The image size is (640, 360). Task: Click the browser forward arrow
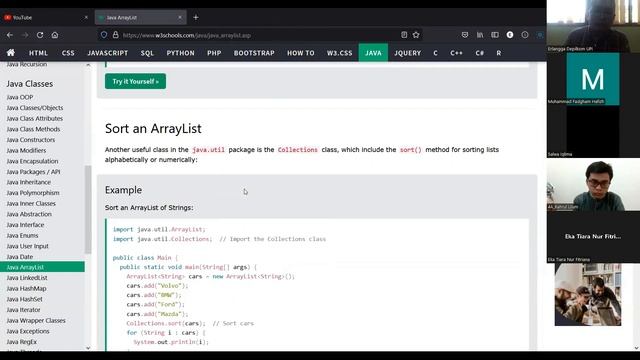[x=25, y=35]
